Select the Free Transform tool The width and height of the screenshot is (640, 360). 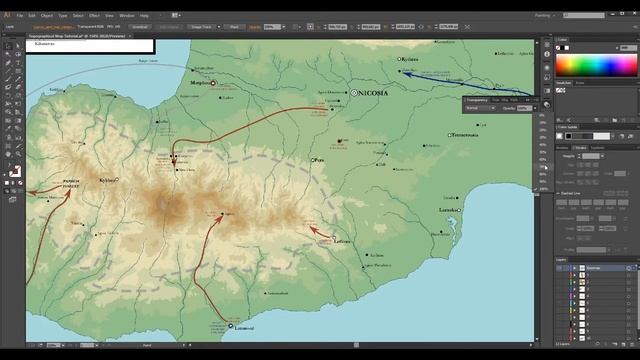pos(18,103)
